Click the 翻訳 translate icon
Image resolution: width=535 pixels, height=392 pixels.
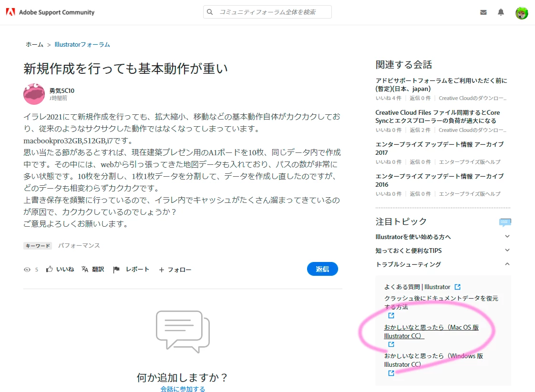(85, 269)
